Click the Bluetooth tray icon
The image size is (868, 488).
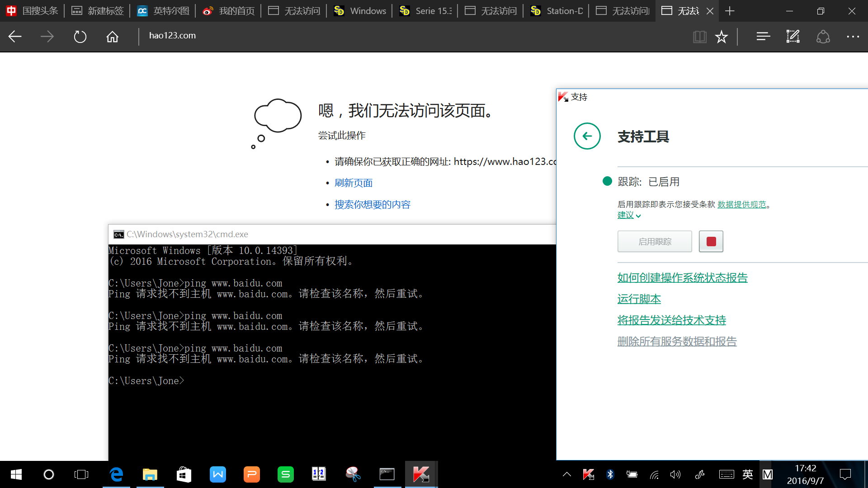(x=610, y=474)
